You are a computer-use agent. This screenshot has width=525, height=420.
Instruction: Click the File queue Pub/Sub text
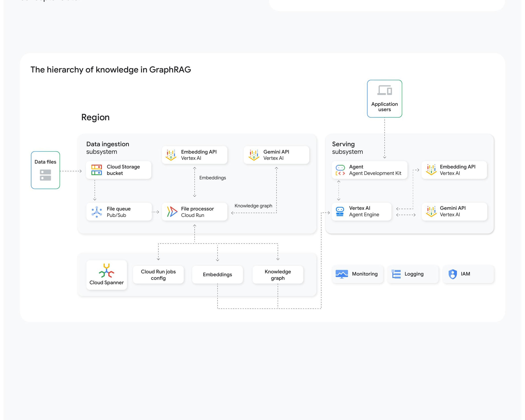click(119, 212)
